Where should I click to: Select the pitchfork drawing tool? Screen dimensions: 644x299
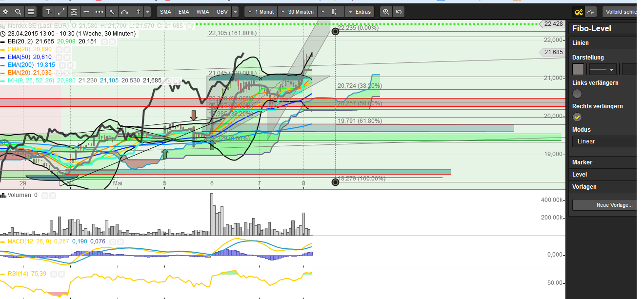tap(112, 11)
